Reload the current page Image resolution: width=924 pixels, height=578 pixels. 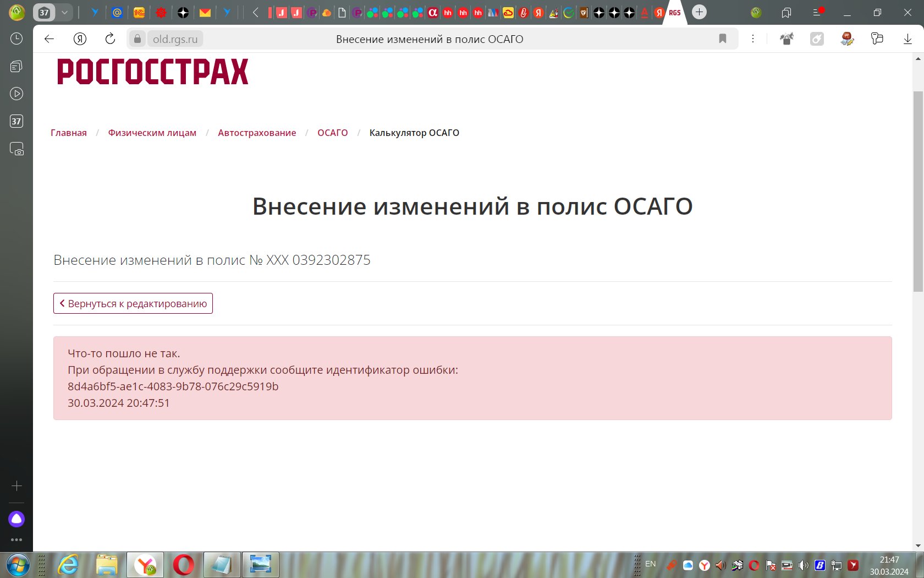point(110,39)
